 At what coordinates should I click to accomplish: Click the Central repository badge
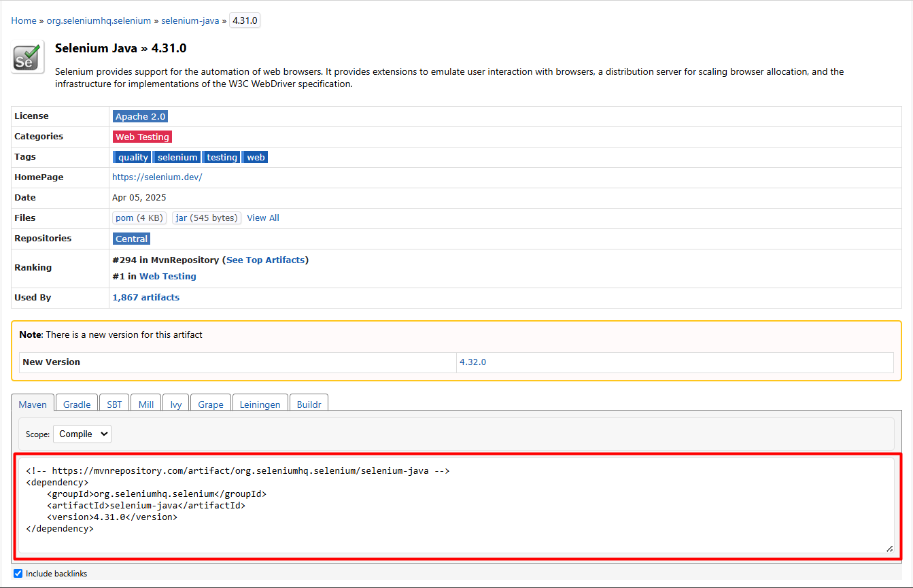(x=131, y=239)
